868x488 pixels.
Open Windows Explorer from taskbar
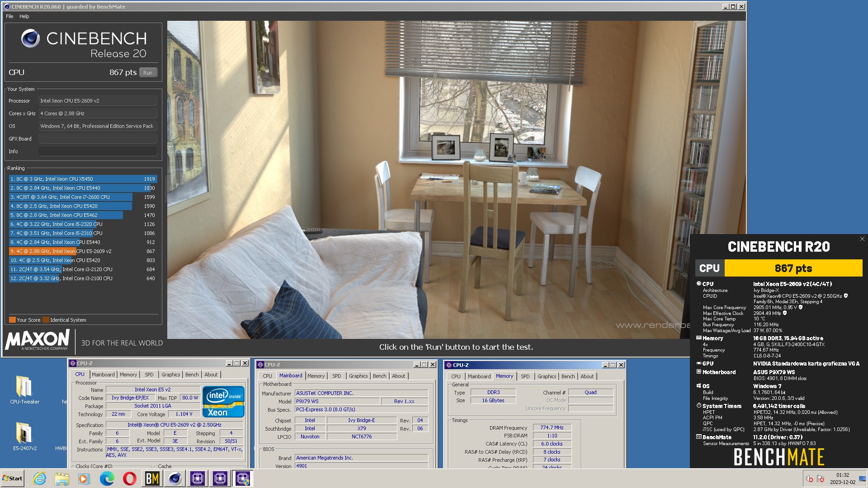point(62,479)
